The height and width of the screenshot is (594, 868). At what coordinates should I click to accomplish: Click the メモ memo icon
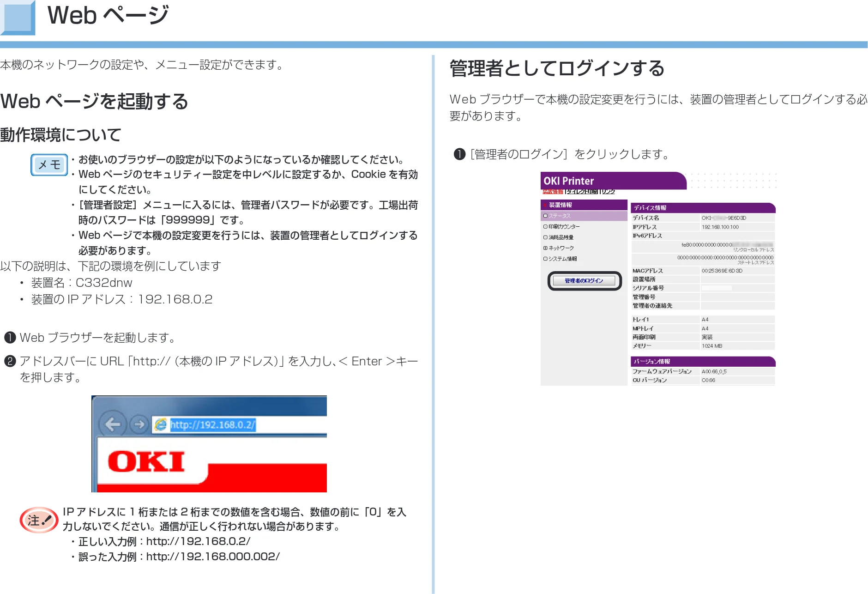tap(49, 165)
